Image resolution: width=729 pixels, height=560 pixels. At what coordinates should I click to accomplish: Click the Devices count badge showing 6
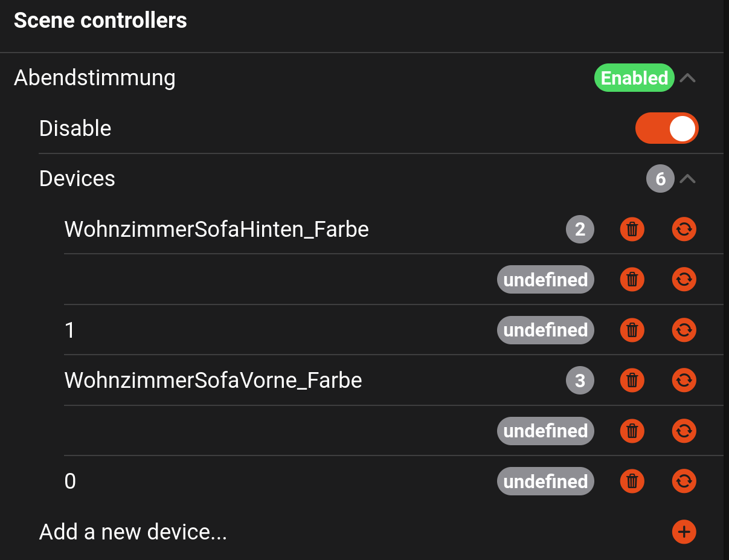(660, 179)
